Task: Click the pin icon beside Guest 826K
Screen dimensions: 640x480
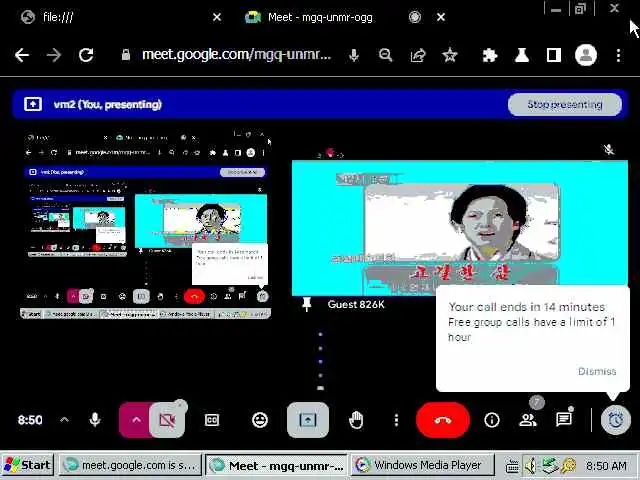Action: click(307, 304)
